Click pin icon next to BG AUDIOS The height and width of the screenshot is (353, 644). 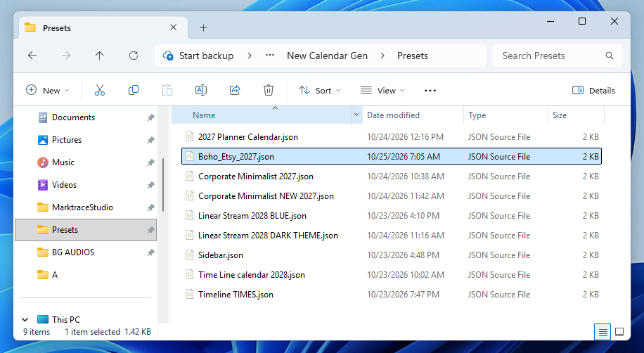[150, 252]
